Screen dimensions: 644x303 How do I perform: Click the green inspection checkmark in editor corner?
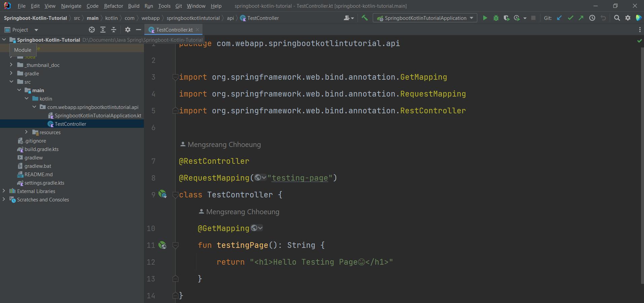tap(639, 41)
